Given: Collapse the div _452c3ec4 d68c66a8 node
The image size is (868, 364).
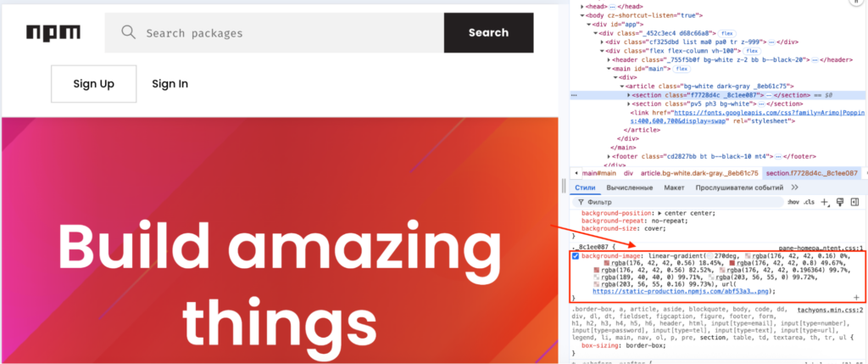Looking at the screenshot, I should (x=596, y=33).
